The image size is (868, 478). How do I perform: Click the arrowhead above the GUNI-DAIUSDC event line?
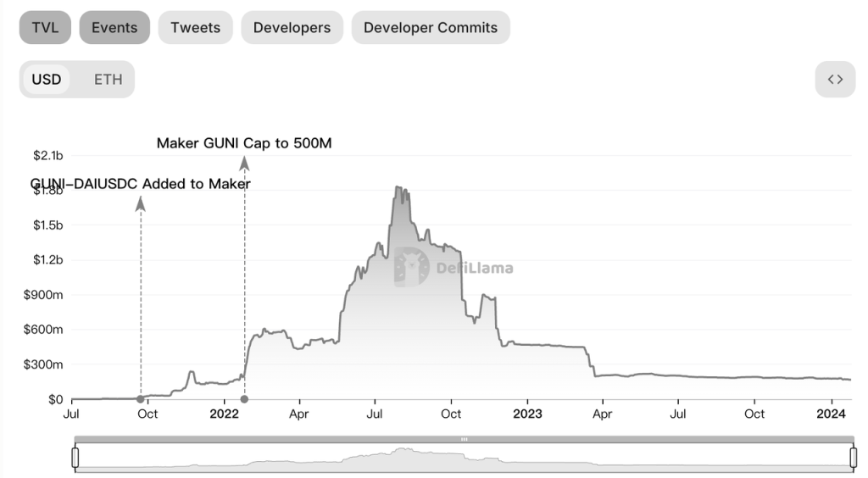click(x=141, y=203)
